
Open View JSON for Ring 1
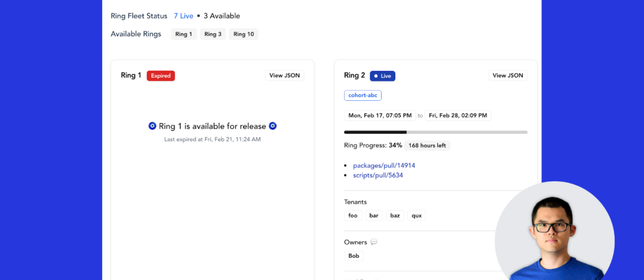pyautogui.click(x=285, y=76)
